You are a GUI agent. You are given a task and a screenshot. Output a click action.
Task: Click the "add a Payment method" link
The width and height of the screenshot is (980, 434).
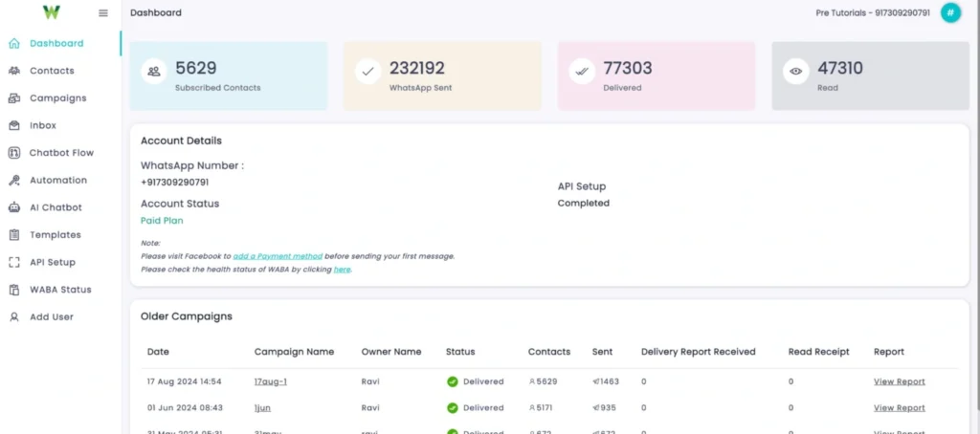[x=278, y=256]
